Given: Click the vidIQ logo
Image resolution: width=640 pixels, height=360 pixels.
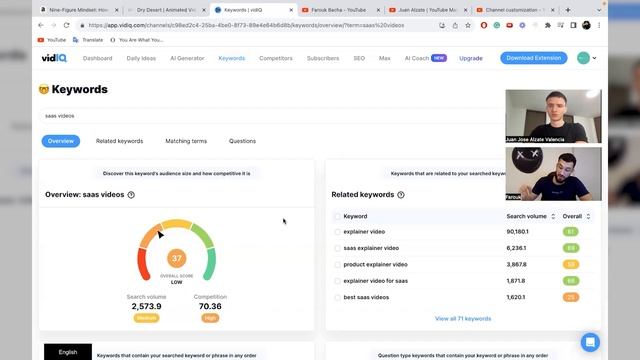Looking at the screenshot, I should point(54,58).
